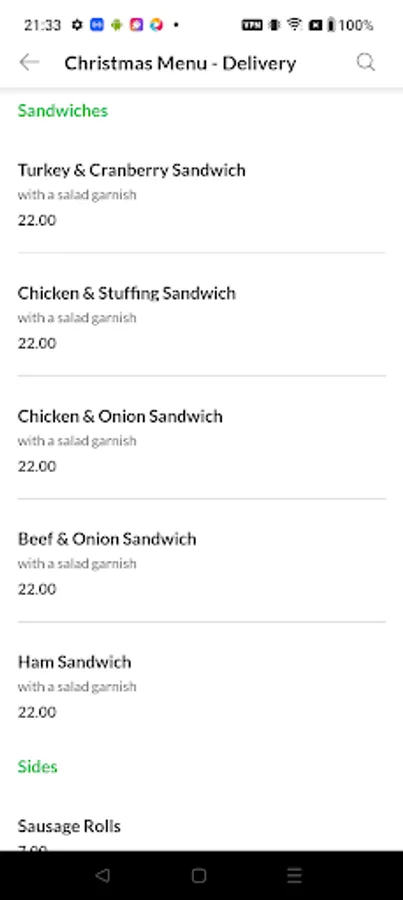Tap the battery 100% indicator
The width and height of the screenshot is (403, 900).
[x=350, y=25]
